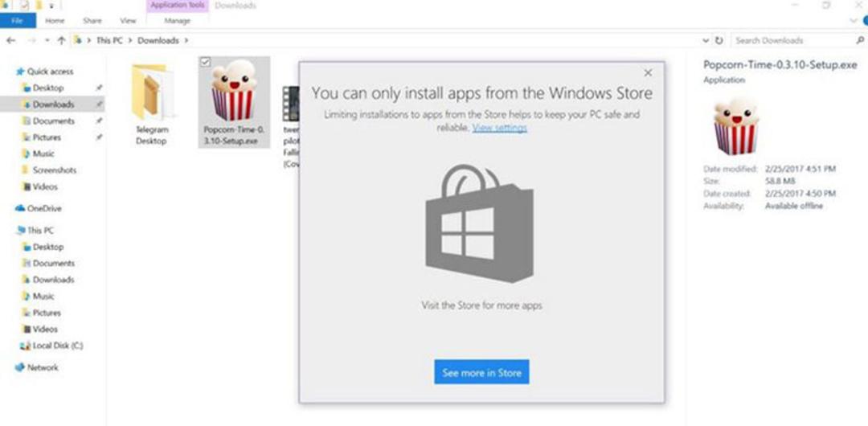The width and height of the screenshot is (868, 426).
Task: Open Desktop under Quick access
Action: point(48,88)
